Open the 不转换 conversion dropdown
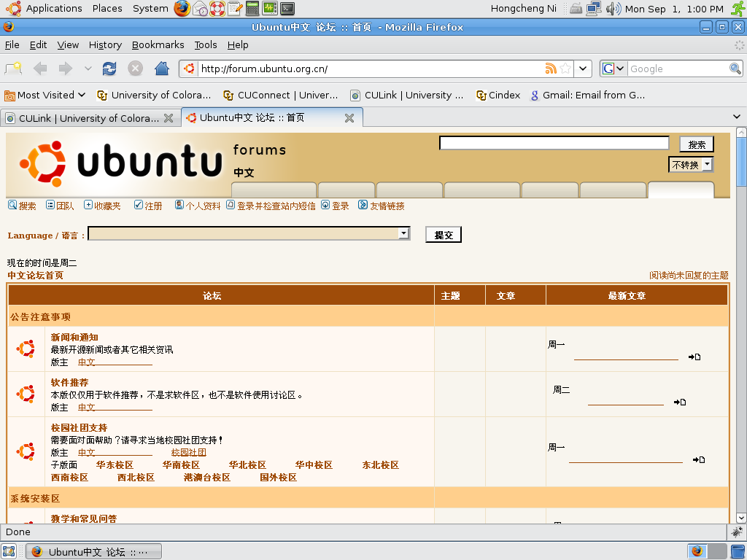The width and height of the screenshot is (747, 560). 691,165
